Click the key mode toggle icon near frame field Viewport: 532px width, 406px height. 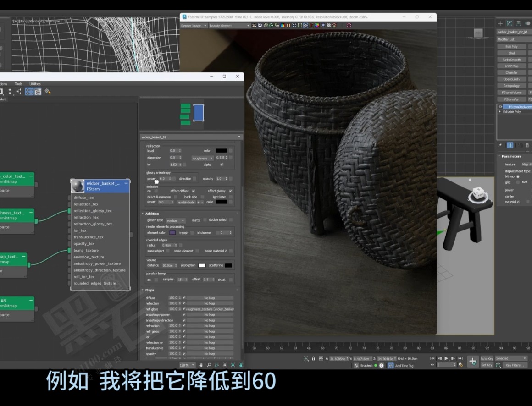[x=432, y=365]
